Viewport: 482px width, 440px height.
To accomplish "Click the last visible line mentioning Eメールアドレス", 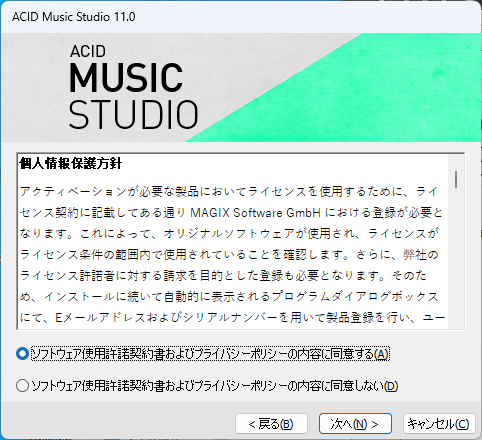I will [232, 318].
